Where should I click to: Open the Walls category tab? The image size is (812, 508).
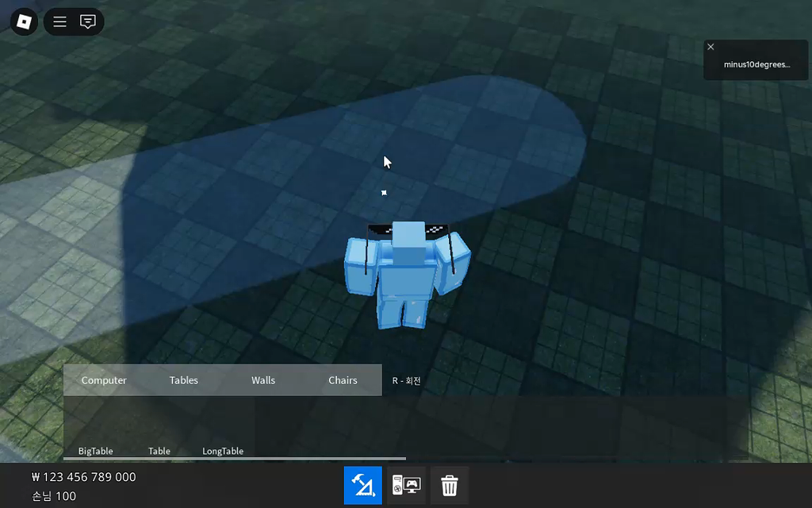[x=263, y=380]
